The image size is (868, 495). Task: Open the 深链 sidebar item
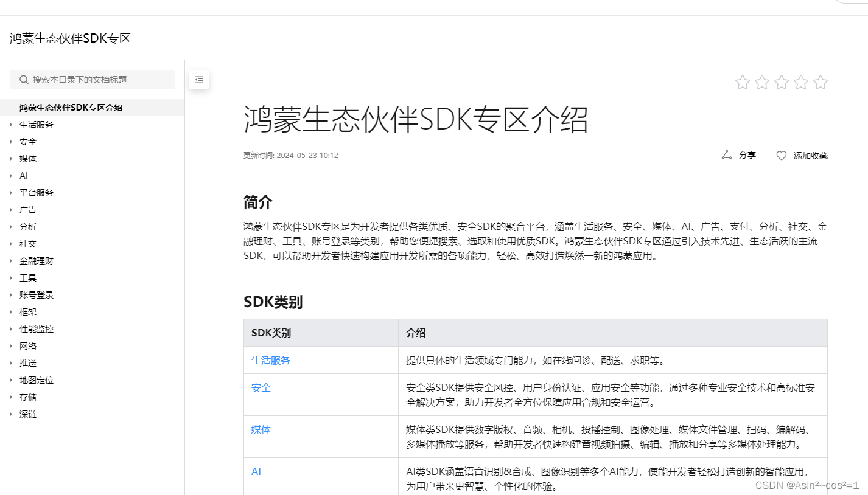pos(28,414)
